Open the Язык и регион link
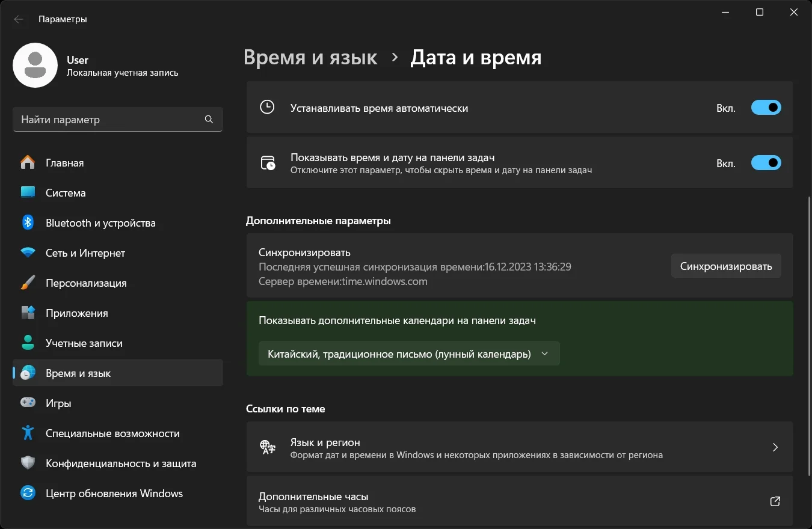The height and width of the screenshot is (529, 812). coord(520,448)
